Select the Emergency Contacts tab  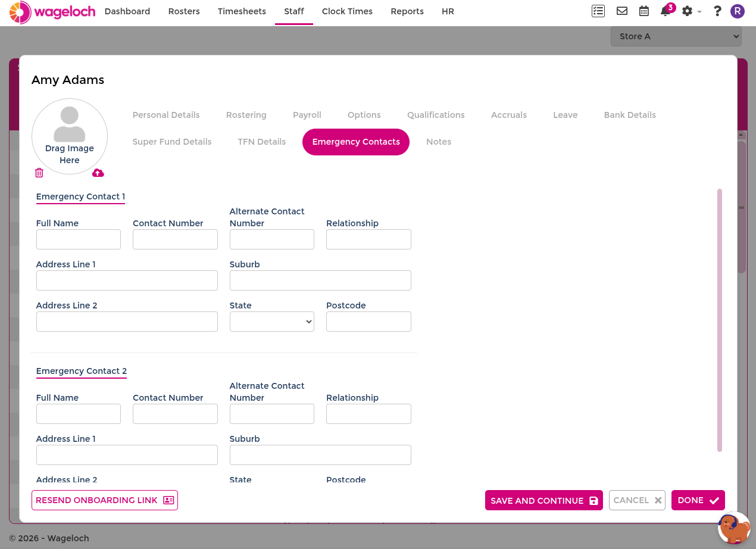point(356,142)
